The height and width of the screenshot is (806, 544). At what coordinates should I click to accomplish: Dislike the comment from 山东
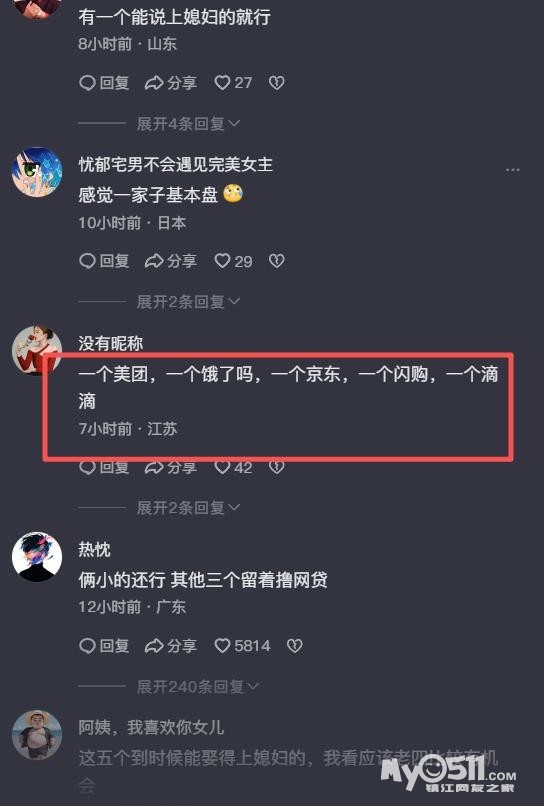[x=277, y=83]
